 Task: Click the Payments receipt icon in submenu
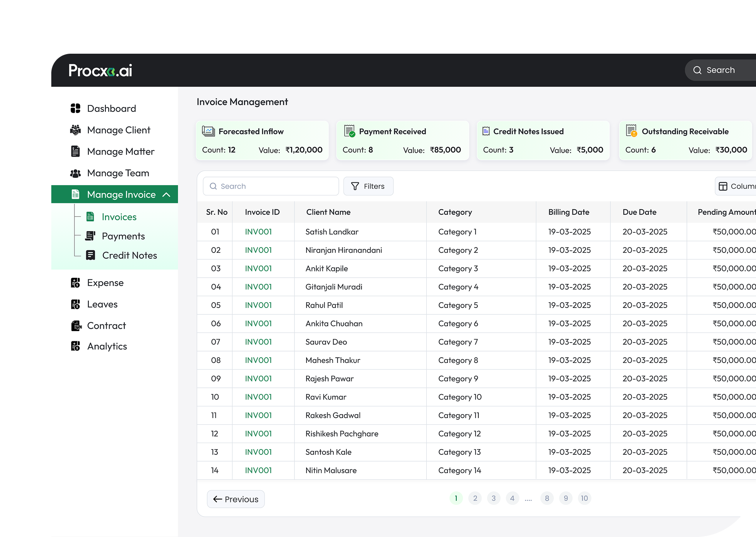[x=90, y=236]
